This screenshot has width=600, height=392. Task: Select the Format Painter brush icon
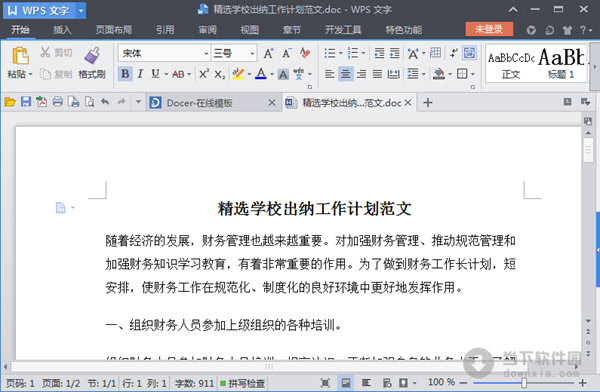(x=92, y=56)
